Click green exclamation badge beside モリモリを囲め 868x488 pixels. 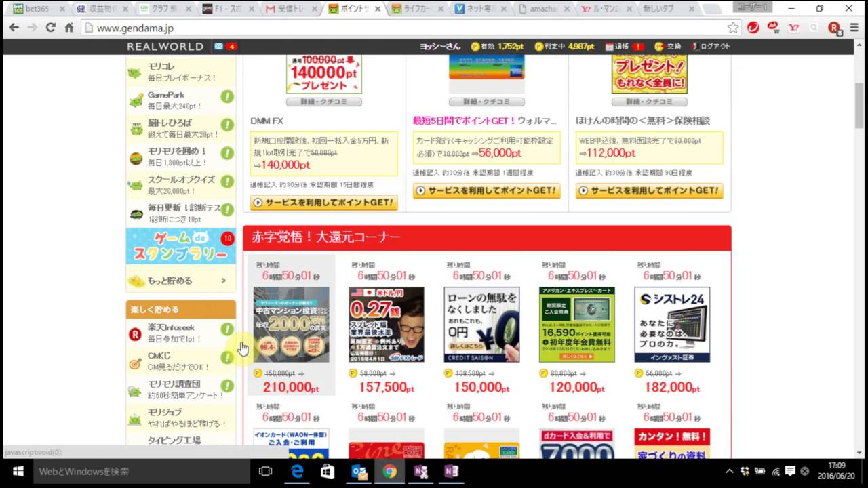click(227, 154)
